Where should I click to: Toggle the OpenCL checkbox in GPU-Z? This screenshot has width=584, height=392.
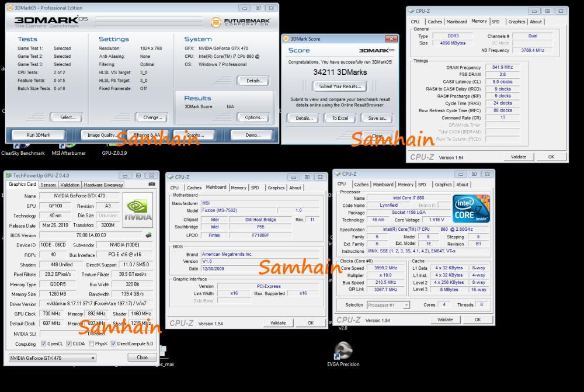click(44, 344)
